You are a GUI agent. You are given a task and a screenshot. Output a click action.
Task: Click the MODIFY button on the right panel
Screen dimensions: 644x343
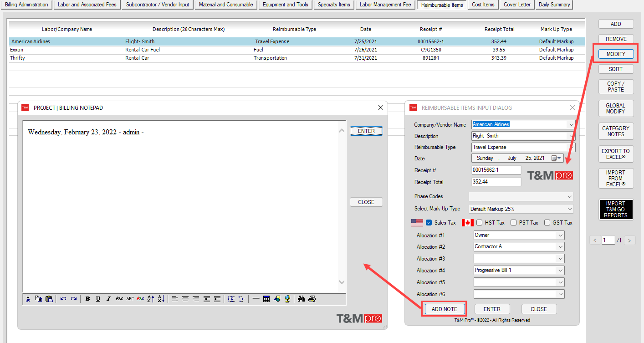pyautogui.click(x=616, y=54)
